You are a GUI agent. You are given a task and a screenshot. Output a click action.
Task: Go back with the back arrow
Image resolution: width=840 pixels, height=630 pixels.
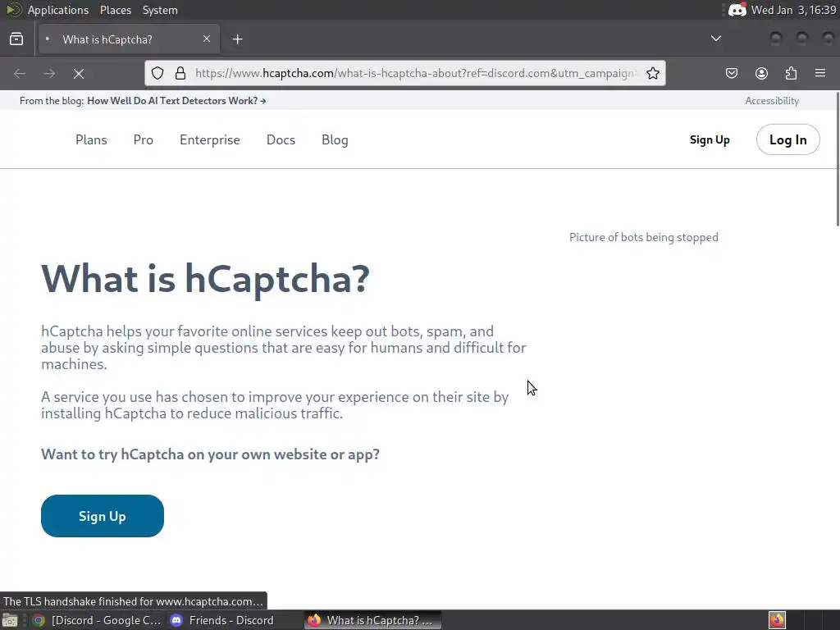(x=20, y=73)
